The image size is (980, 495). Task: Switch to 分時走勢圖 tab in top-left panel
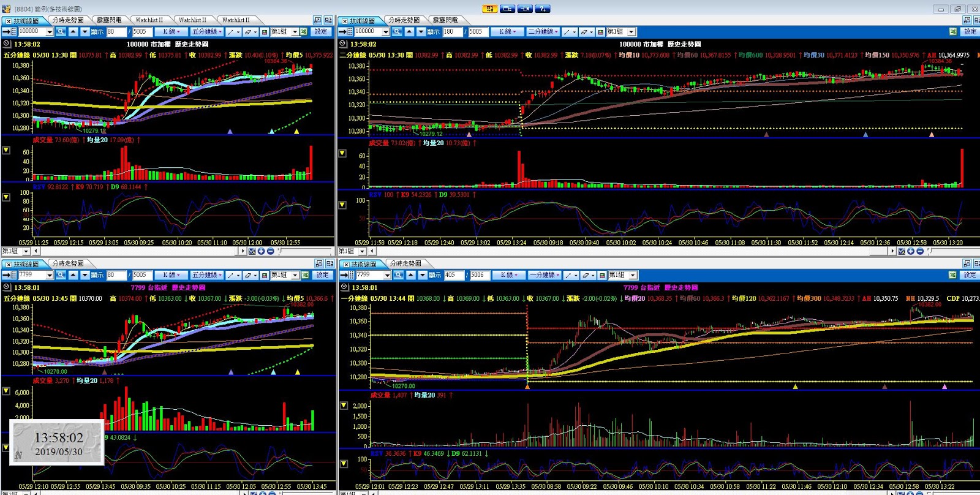click(x=68, y=20)
